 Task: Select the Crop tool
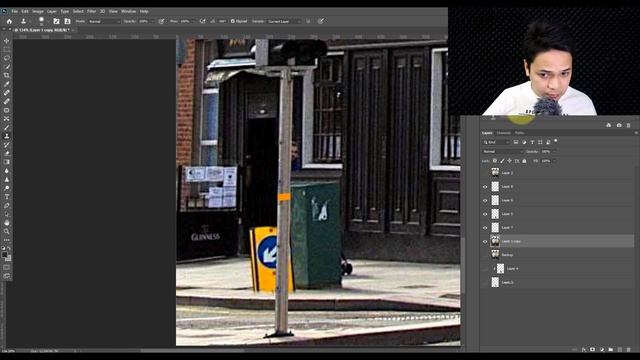[x=7, y=76]
